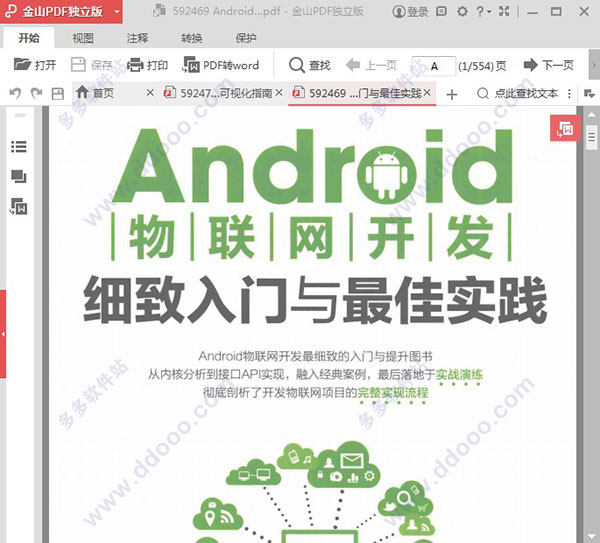Image resolution: width=600 pixels, height=543 pixels.
Task: Click red floating convert-to-Word button
Action: tap(565, 128)
